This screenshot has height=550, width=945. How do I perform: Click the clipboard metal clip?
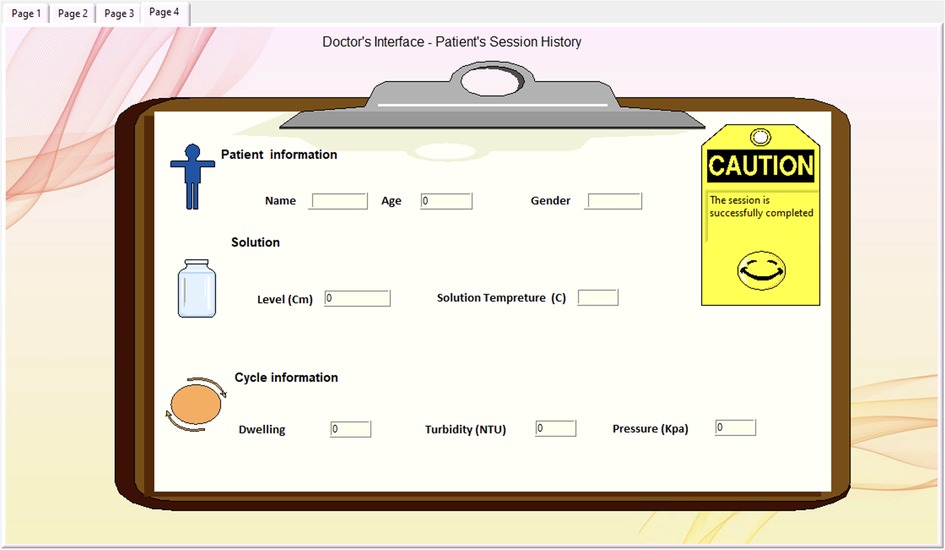point(492,96)
